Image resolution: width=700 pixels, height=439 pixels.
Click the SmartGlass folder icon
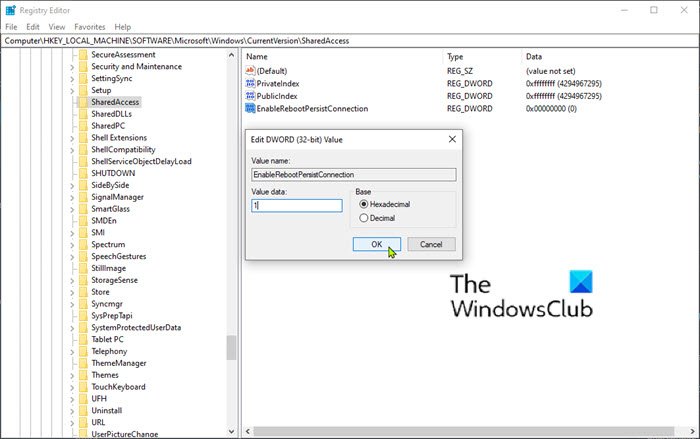(x=83, y=209)
